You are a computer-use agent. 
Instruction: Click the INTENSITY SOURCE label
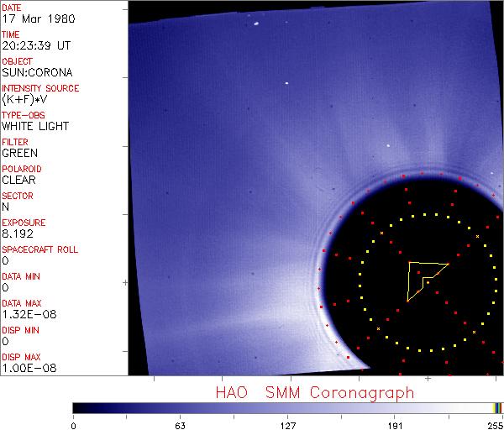pyautogui.click(x=40, y=88)
